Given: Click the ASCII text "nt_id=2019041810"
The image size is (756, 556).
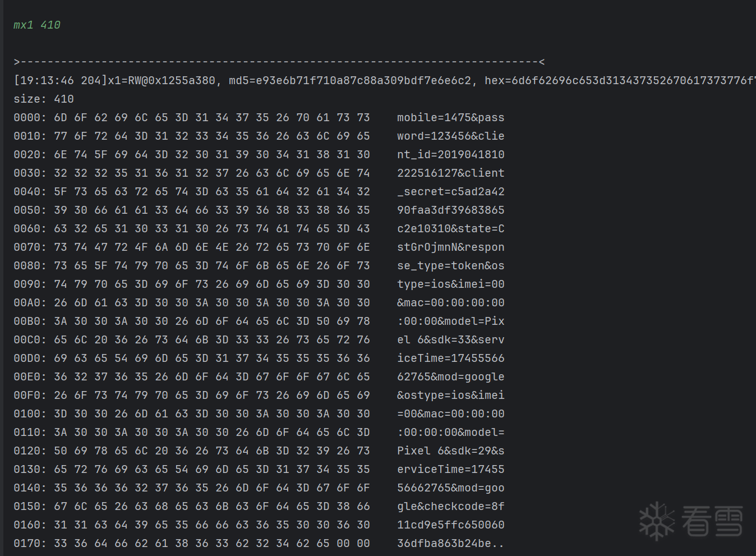Looking at the screenshot, I should point(451,154).
